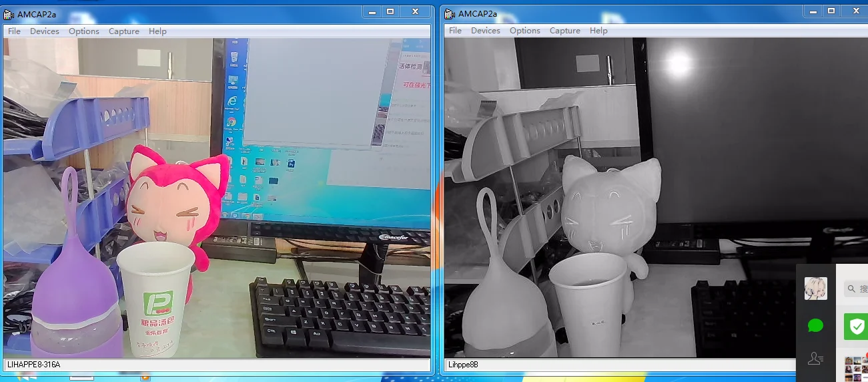
Task: Open the green Chats icon in WeChat sidebar
Action: [x=815, y=325]
